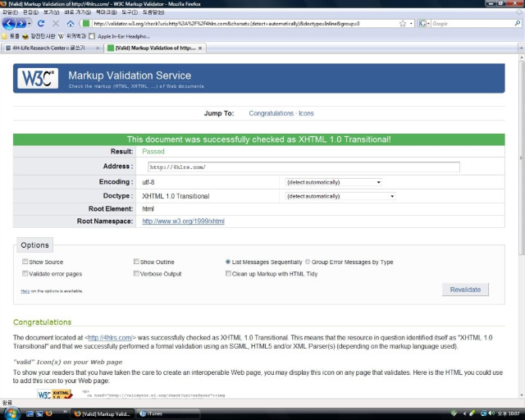This screenshot has width=525, height=420.
Task: Open the 도움말 menu
Action: coord(153,12)
